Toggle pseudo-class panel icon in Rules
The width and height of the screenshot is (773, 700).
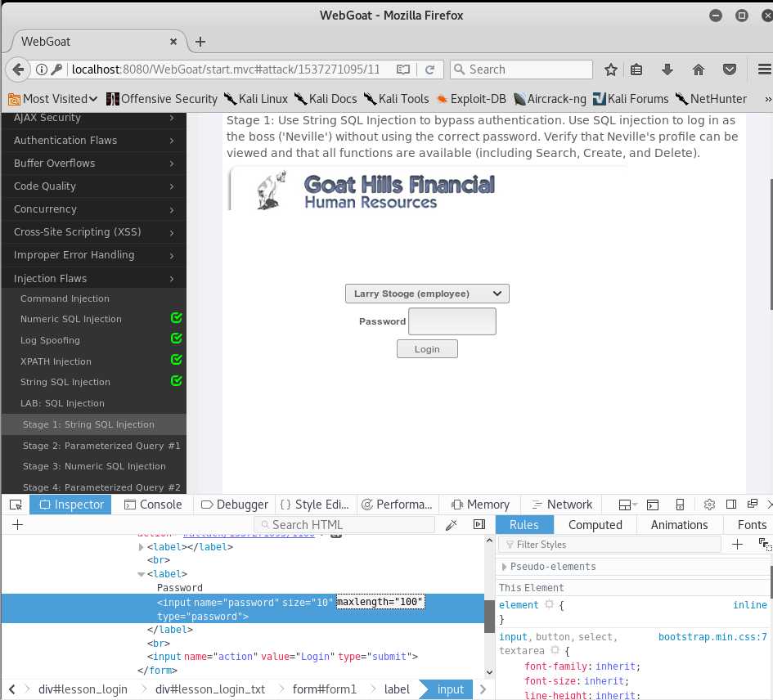pos(765,545)
